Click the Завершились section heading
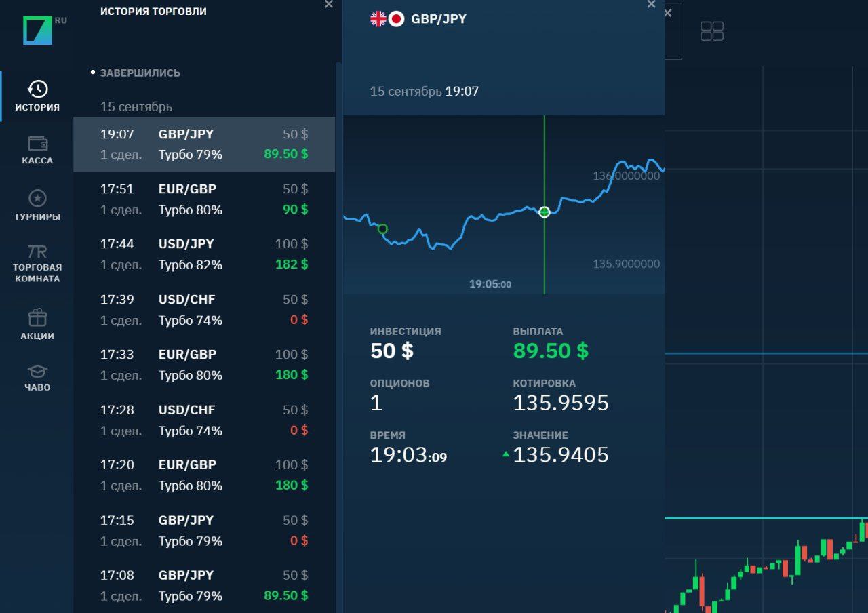 coord(140,73)
